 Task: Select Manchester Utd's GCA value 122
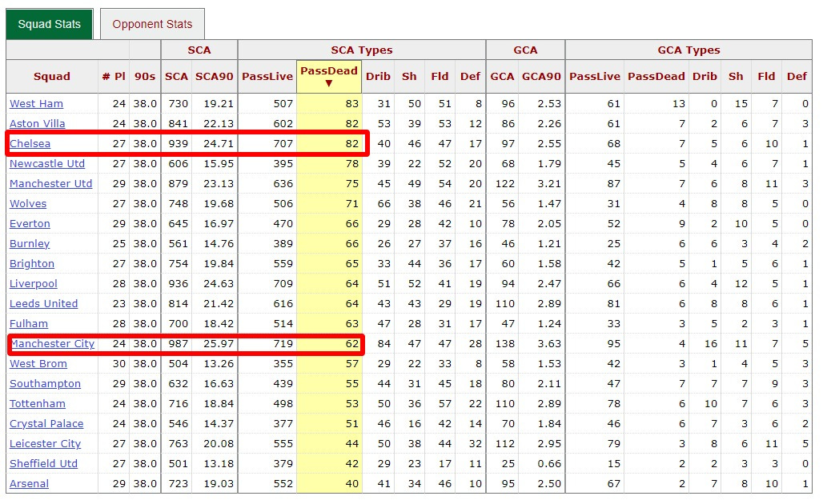505,184
